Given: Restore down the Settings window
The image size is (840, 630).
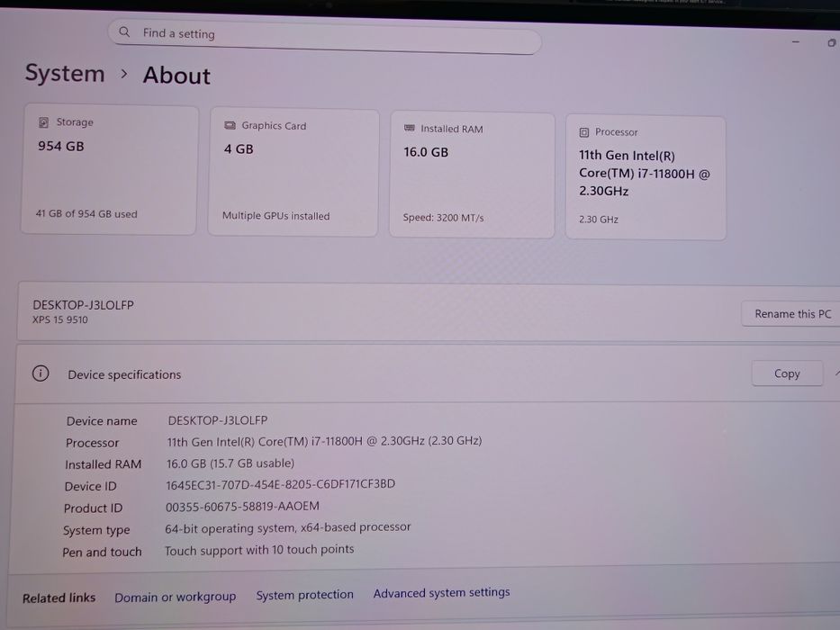Looking at the screenshot, I should (x=831, y=43).
